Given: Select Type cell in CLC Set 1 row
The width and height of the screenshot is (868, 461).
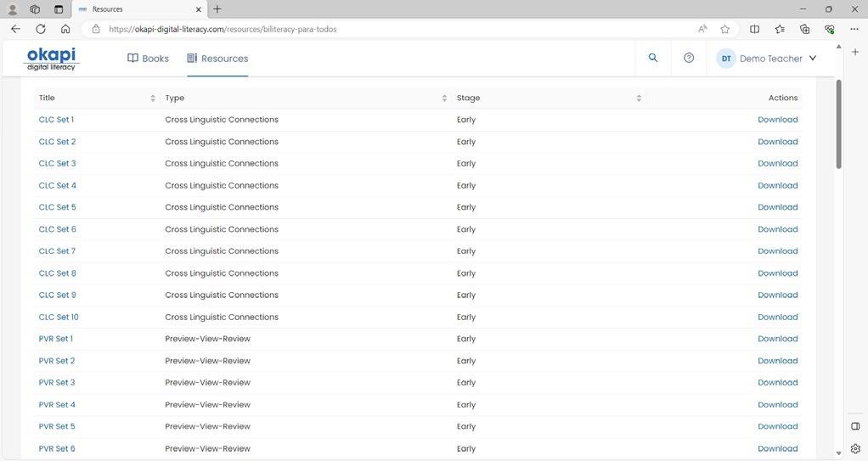Looking at the screenshot, I should [222, 120].
